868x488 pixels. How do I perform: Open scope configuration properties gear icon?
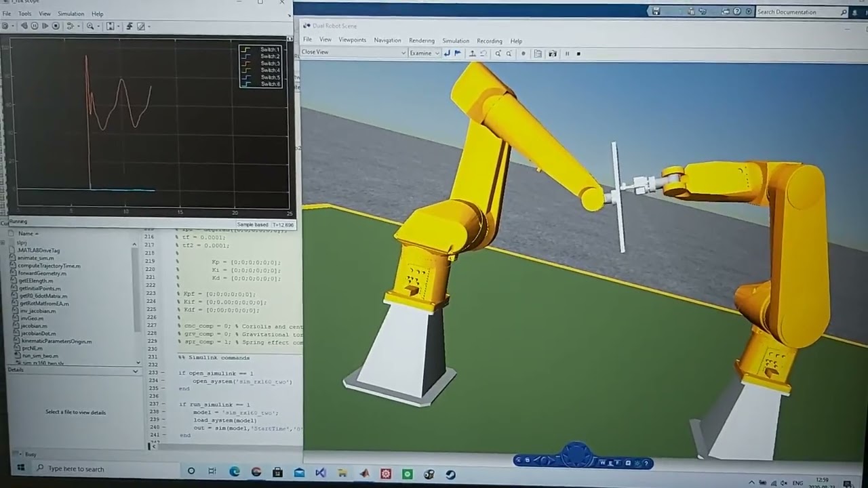point(5,26)
